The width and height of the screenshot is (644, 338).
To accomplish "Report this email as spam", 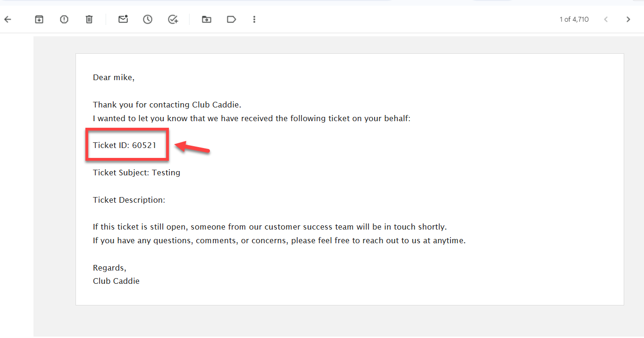I will pyautogui.click(x=64, y=19).
